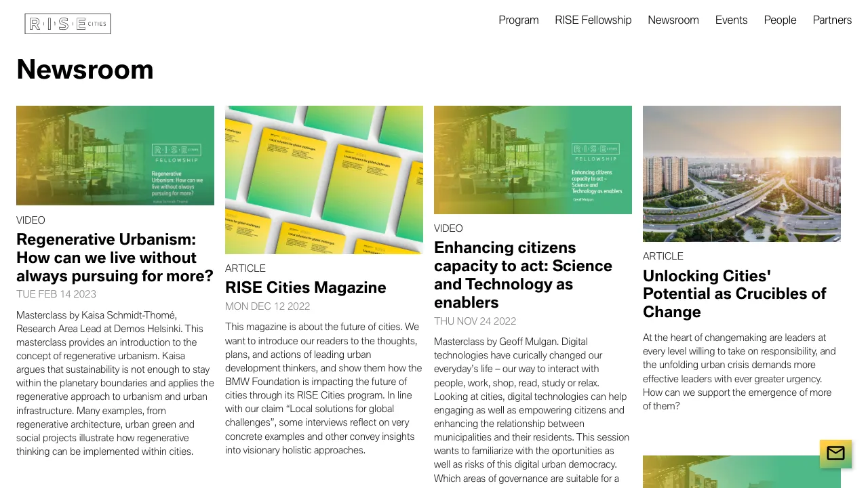Navigate to the People section
Viewport: 868px width, 488px height.
780,20
